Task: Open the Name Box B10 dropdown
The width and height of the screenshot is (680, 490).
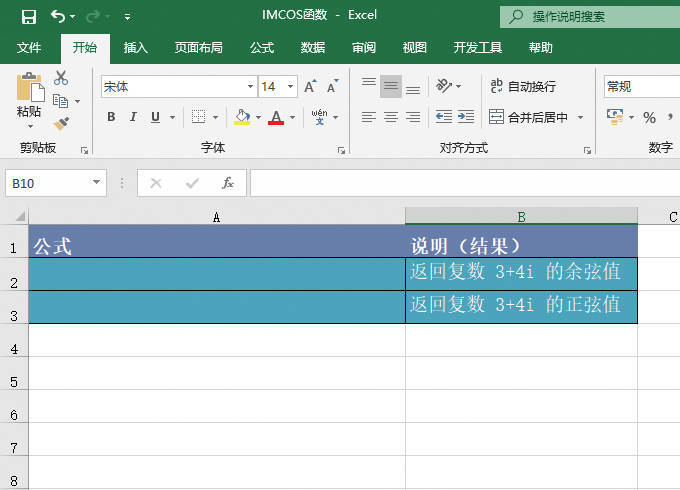Action: click(x=97, y=183)
